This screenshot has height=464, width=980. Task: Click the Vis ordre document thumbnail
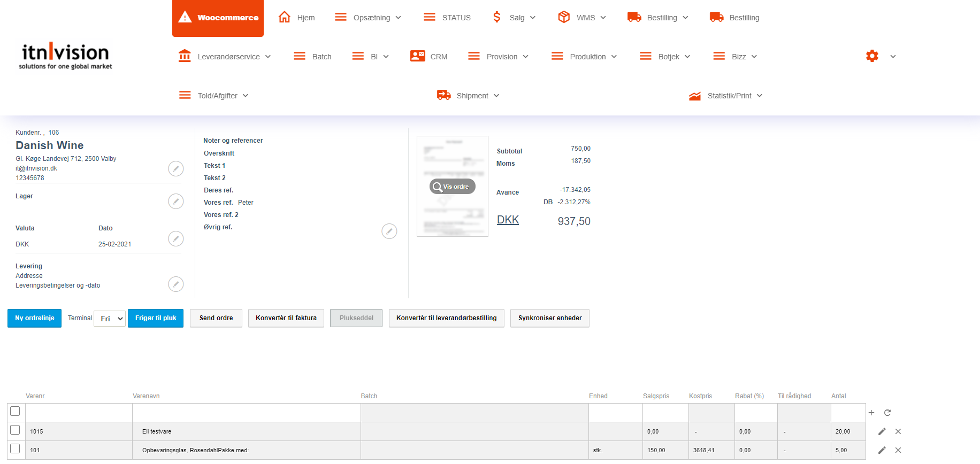(452, 187)
